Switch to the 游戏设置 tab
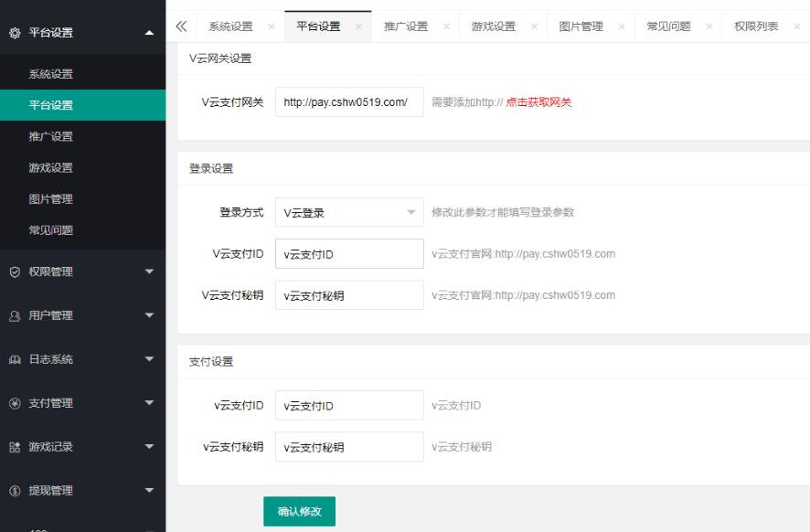 tap(493, 27)
